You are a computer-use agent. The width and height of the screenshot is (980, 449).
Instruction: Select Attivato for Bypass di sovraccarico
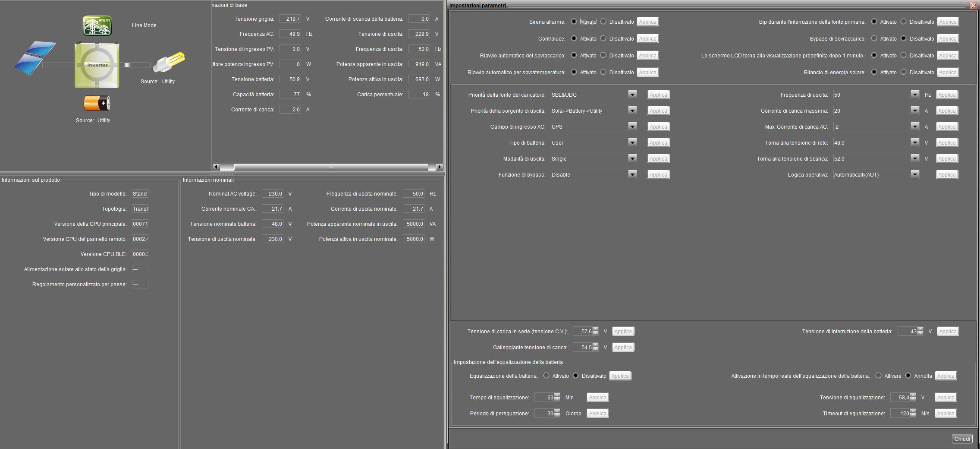point(874,38)
